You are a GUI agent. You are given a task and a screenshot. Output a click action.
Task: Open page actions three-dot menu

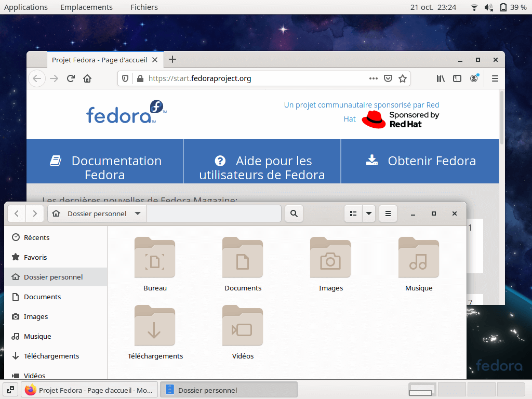pos(373,79)
